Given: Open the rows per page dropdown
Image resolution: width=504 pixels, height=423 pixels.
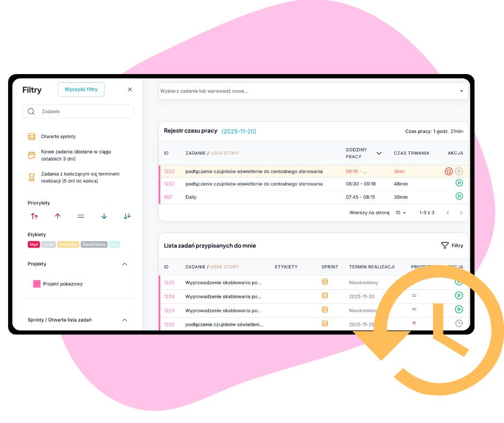Looking at the screenshot, I should coord(401,213).
